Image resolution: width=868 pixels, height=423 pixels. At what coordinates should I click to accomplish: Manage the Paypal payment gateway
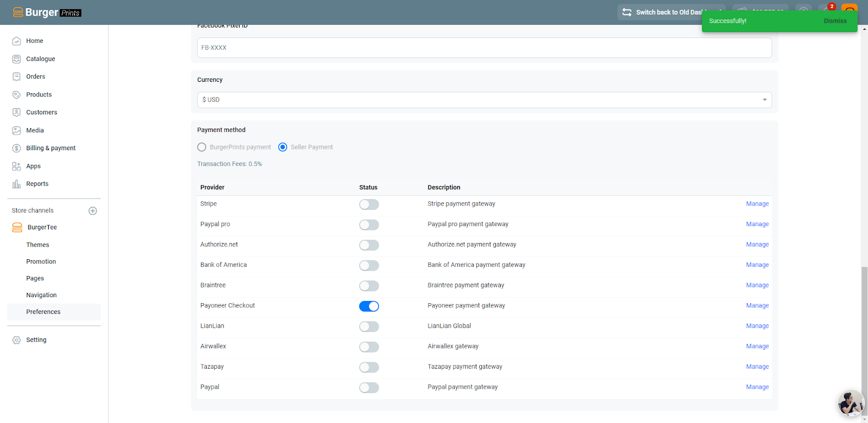(x=757, y=387)
